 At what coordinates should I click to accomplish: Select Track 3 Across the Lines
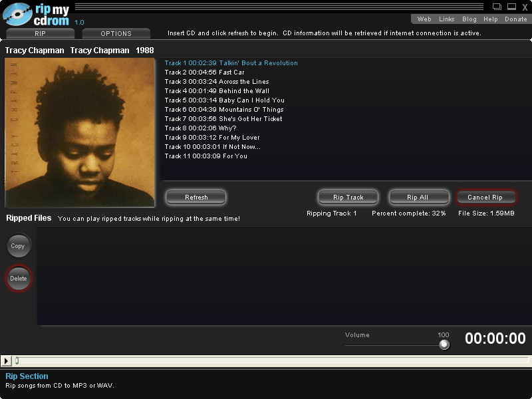[217, 81]
